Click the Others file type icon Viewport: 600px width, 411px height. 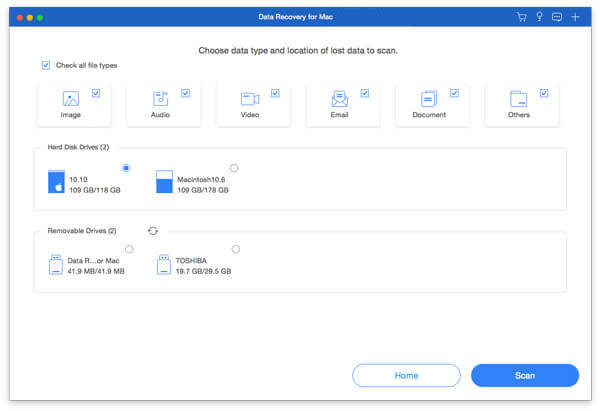pyautogui.click(x=518, y=98)
